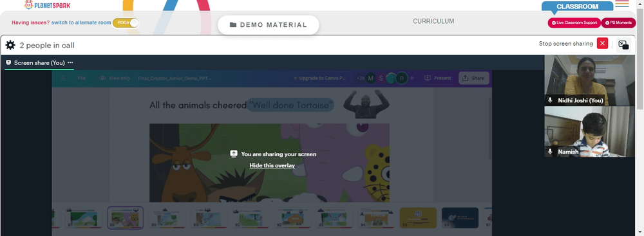
Task: Select slide thumbnail 89
Action: (167, 217)
